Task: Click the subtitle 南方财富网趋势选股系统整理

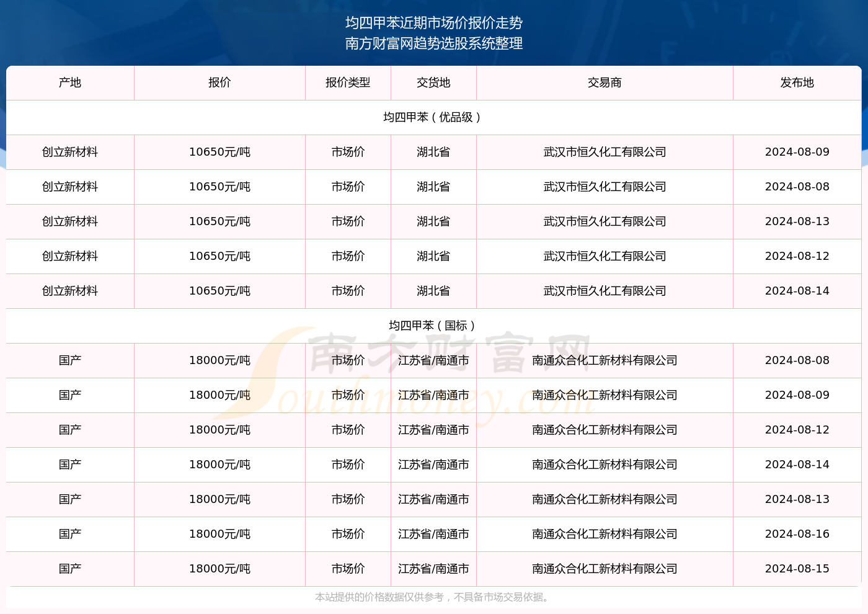Action: pos(434,43)
